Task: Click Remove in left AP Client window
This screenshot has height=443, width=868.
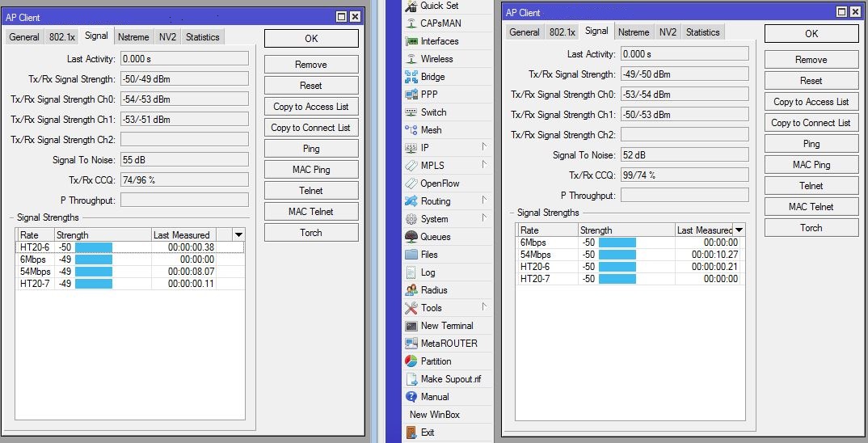Action: tap(311, 64)
